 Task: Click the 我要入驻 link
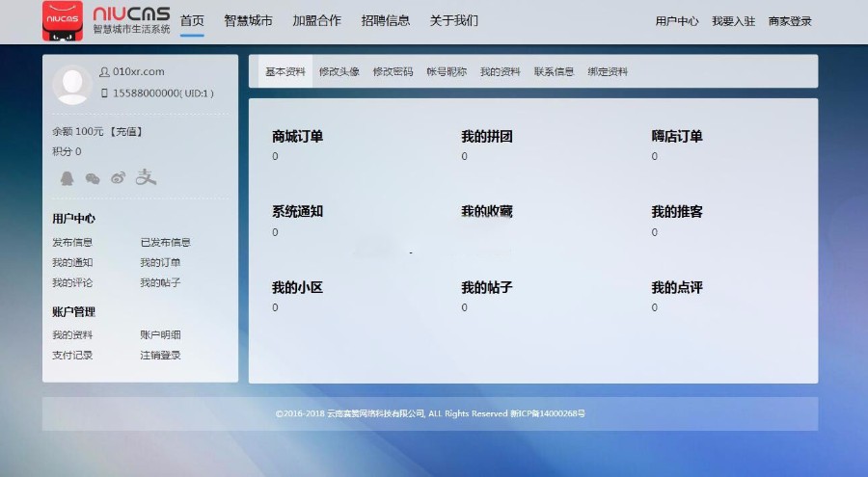[734, 21]
